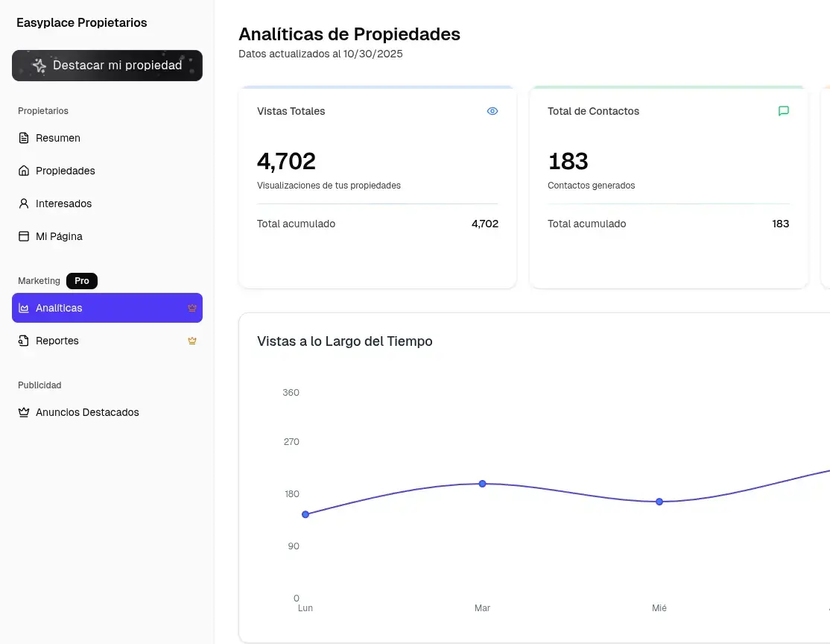The height and width of the screenshot is (644, 830).
Task: Open Resumen in the sidebar
Action: pyautogui.click(x=58, y=138)
